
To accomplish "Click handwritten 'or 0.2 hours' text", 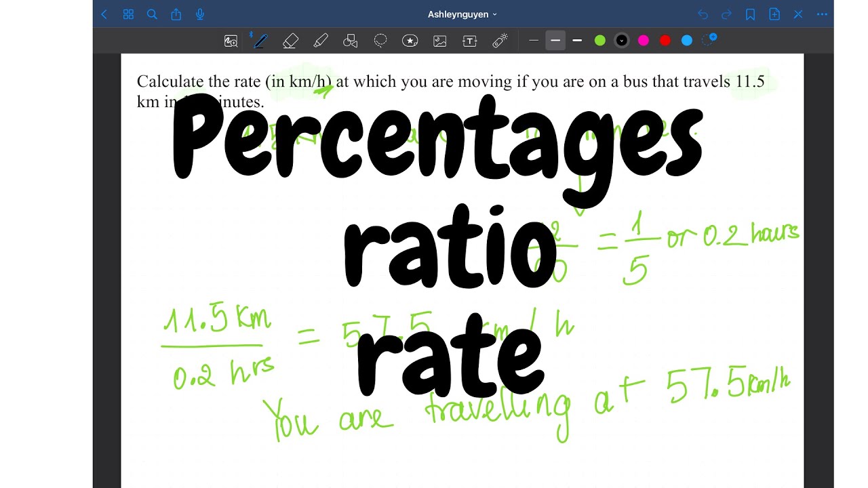I will point(733,235).
